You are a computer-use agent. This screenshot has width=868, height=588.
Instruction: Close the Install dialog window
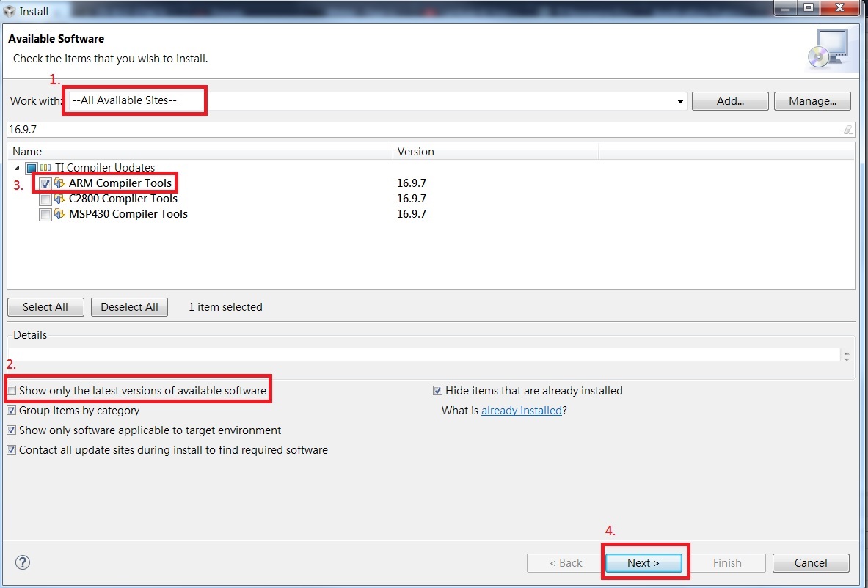click(x=840, y=8)
